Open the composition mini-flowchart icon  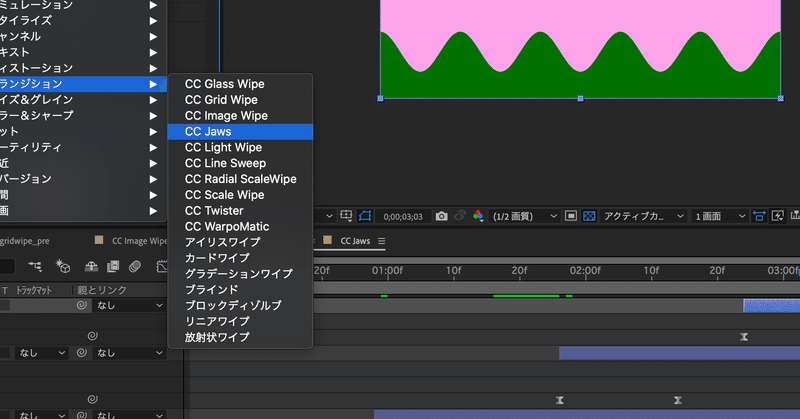point(35,266)
